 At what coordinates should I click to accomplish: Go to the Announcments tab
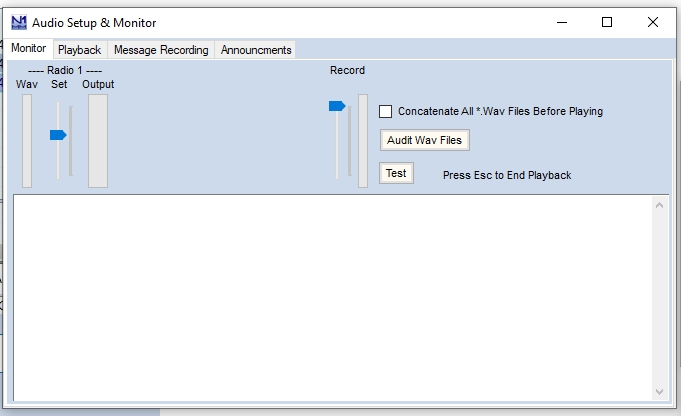[x=256, y=49]
